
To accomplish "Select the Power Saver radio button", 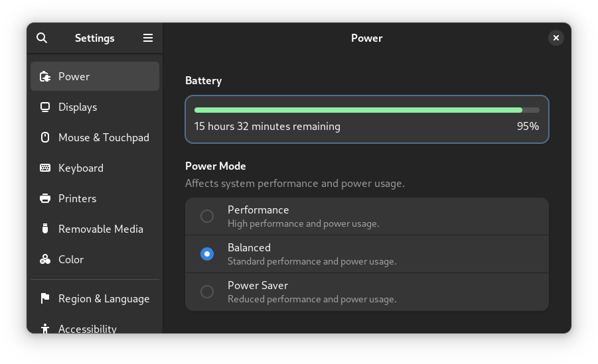I will coord(207,292).
